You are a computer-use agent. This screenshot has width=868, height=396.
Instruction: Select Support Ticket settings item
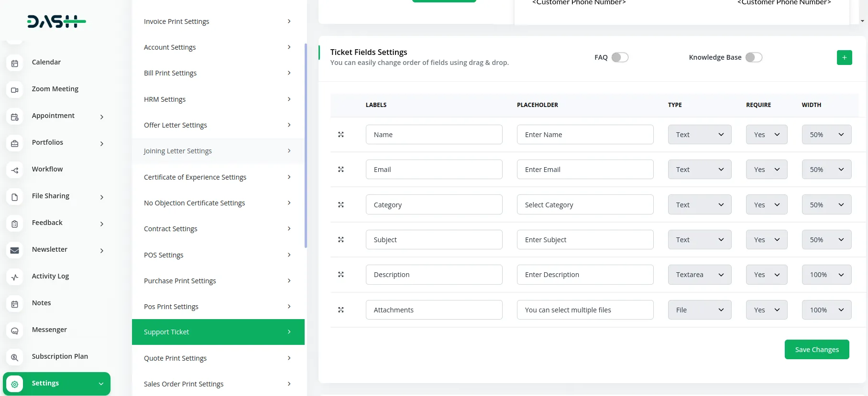click(x=218, y=332)
